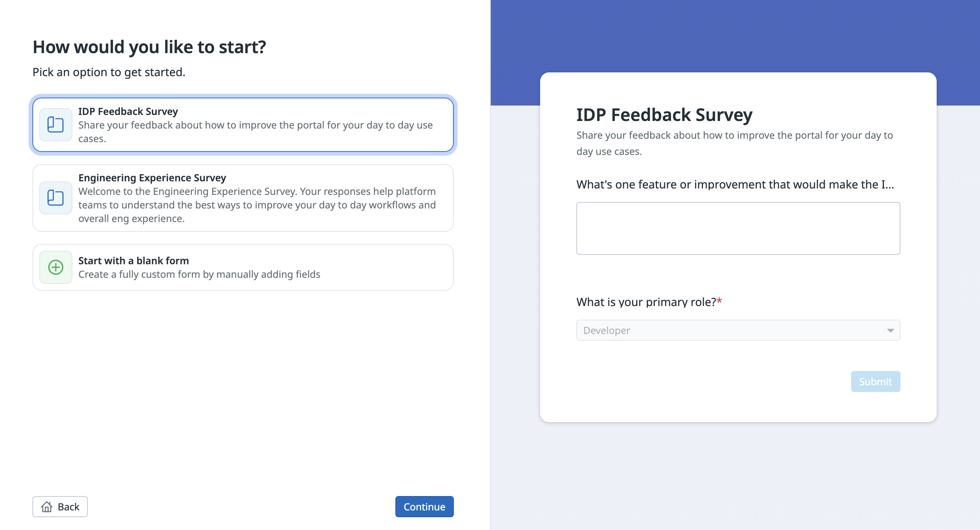This screenshot has height=530, width=980.
Task: Click the 'What is your primary role?' label
Action: 646,302
